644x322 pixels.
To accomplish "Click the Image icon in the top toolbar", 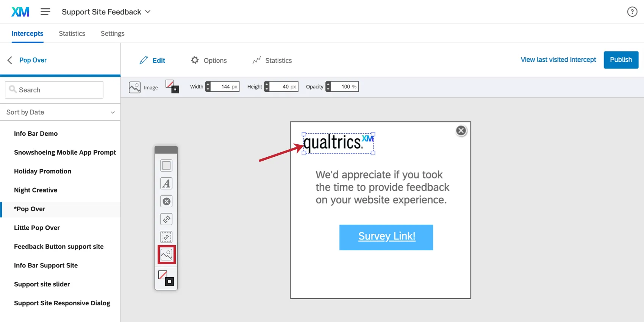I will click(x=134, y=87).
